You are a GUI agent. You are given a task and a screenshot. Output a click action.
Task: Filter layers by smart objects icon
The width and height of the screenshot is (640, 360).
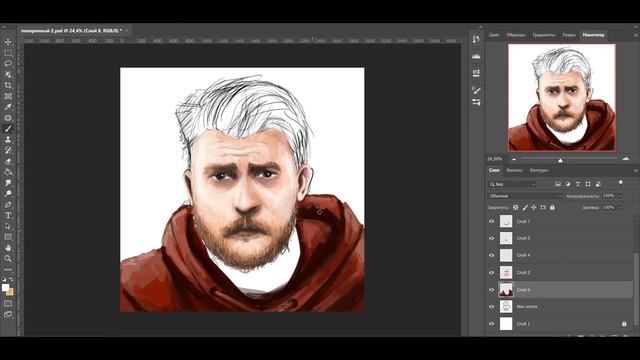point(598,184)
